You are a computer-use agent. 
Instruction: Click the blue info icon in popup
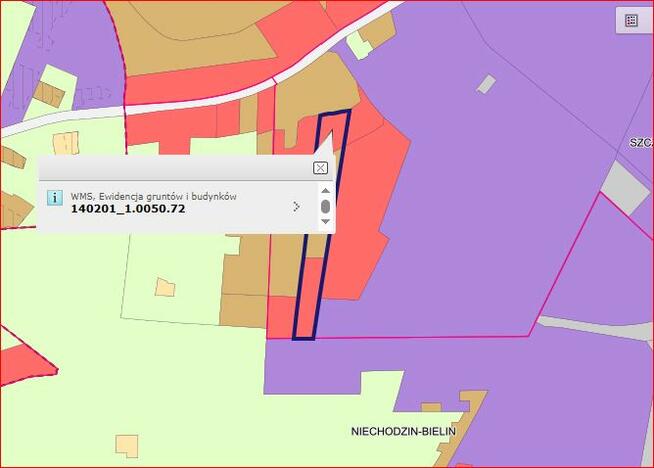pyautogui.click(x=55, y=197)
